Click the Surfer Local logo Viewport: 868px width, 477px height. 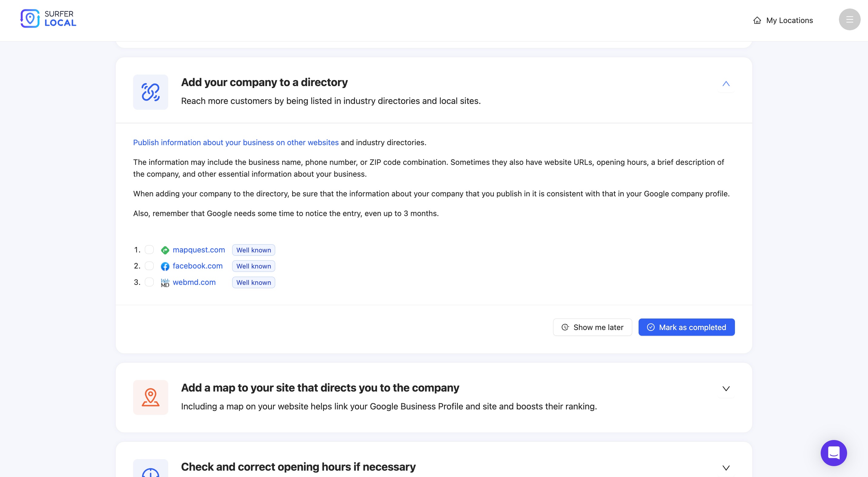[x=48, y=18]
